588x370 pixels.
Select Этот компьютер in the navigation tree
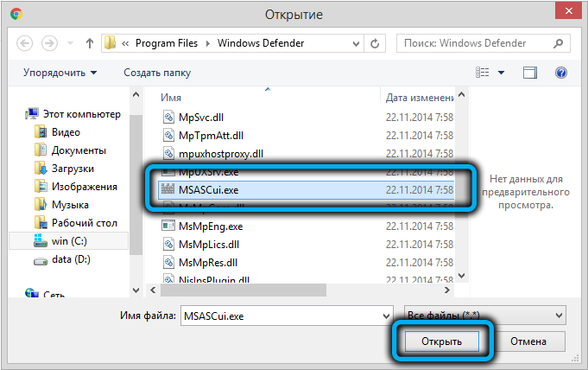82,114
